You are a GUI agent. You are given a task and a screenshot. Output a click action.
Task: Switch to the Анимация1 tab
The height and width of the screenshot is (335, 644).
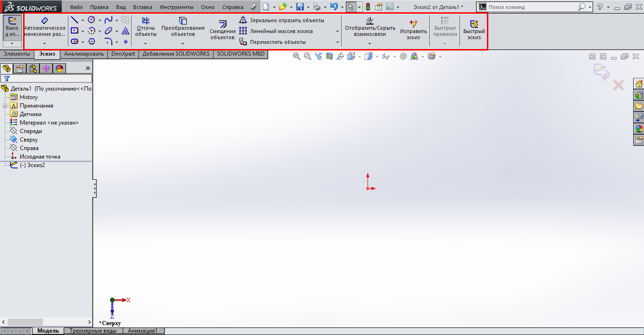point(143,331)
